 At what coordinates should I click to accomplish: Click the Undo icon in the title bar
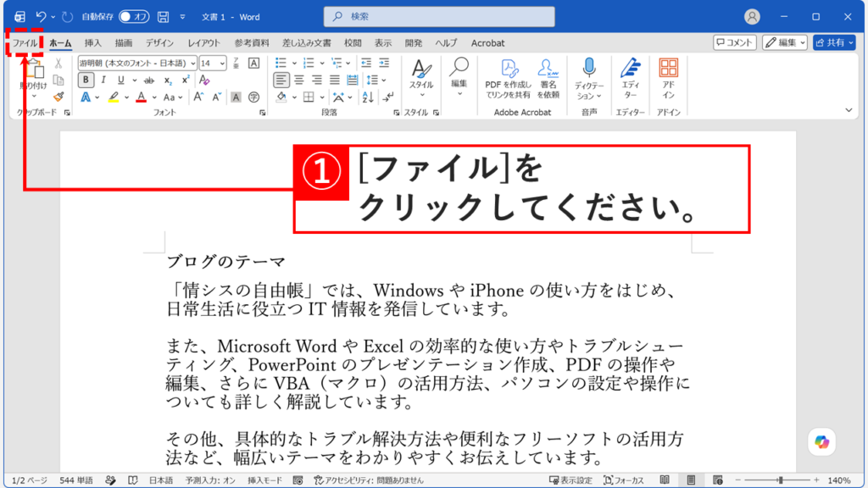coord(41,17)
